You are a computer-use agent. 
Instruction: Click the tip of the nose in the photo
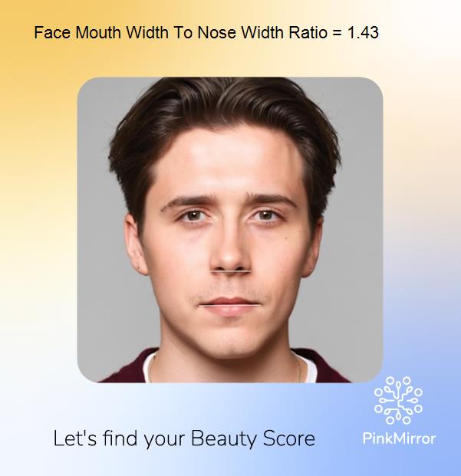[x=229, y=260]
